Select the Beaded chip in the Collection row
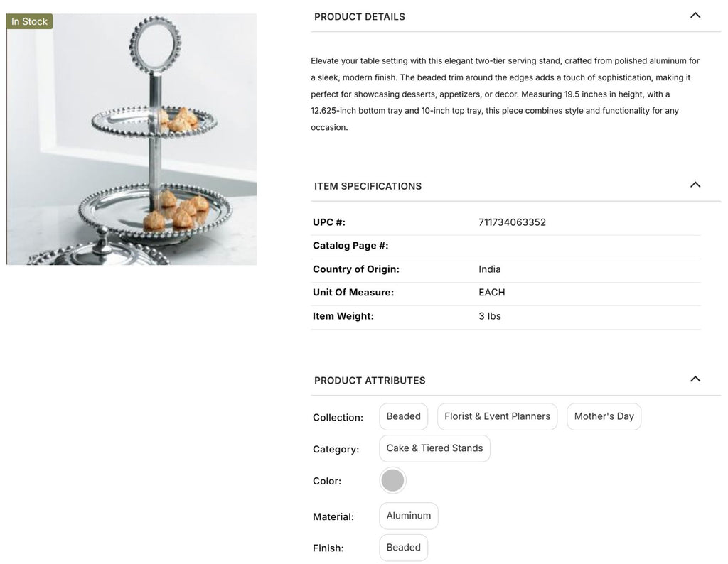This screenshot has width=728, height=564. pyautogui.click(x=403, y=416)
